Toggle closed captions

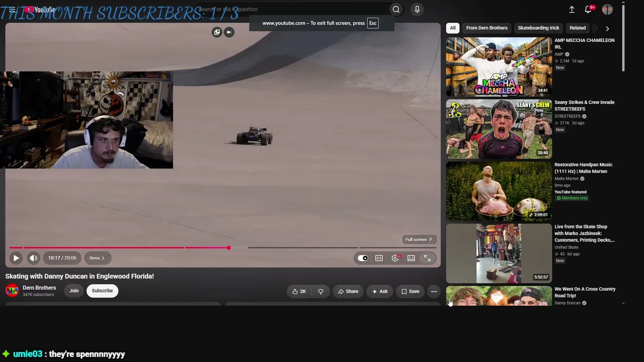(379, 258)
